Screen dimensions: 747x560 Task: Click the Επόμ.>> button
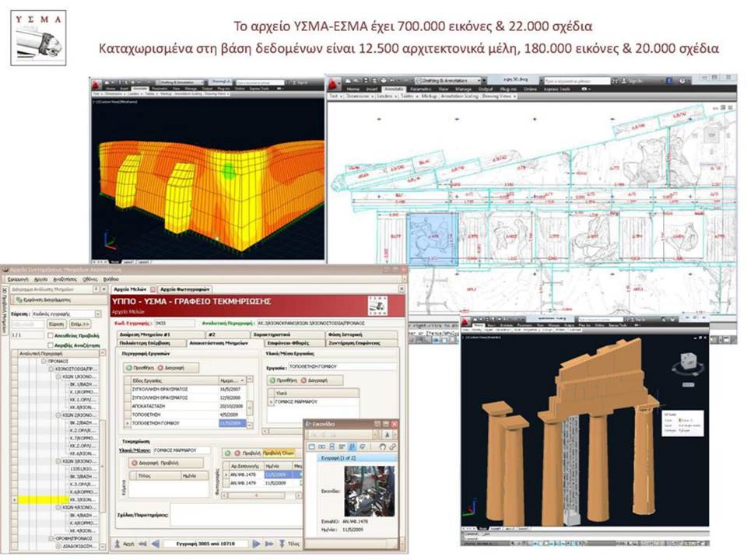pos(79,324)
